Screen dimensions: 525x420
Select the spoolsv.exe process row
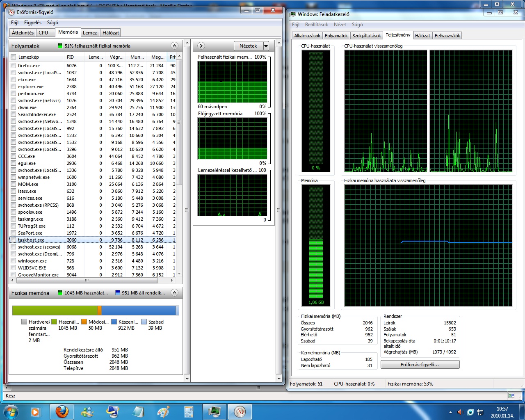click(94, 212)
